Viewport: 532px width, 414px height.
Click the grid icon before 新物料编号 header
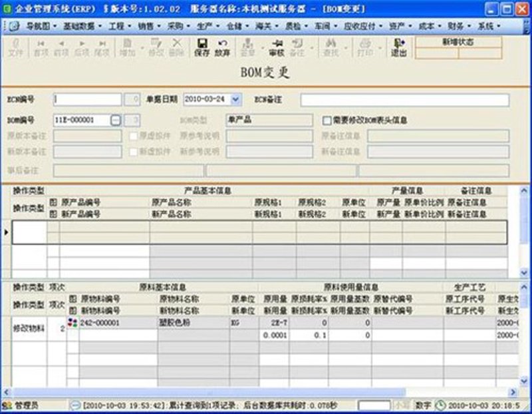(72, 310)
